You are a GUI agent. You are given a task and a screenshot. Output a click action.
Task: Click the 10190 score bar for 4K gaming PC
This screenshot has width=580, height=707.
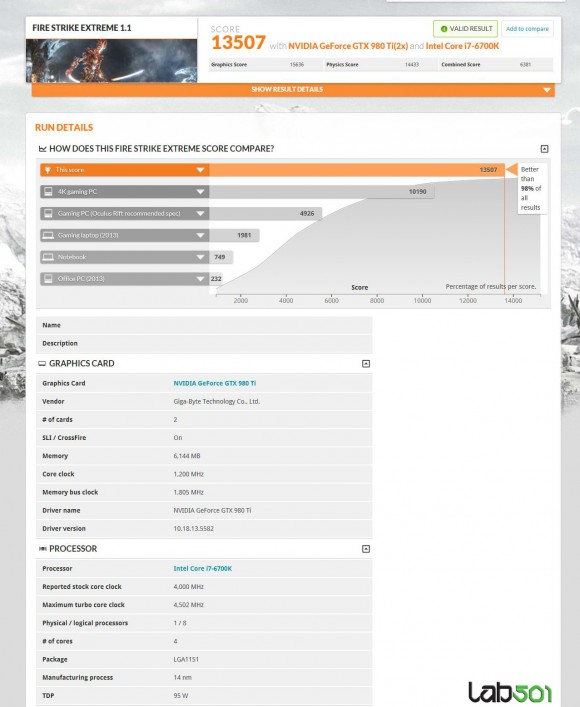(x=322, y=192)
